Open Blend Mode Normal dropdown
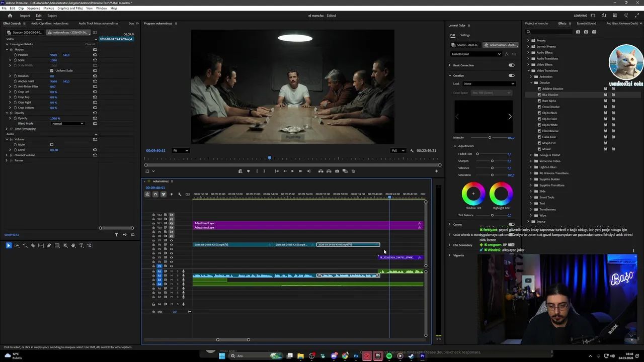Image resolution: width=644 pixels, height=362 pixels. coord(68,124)
